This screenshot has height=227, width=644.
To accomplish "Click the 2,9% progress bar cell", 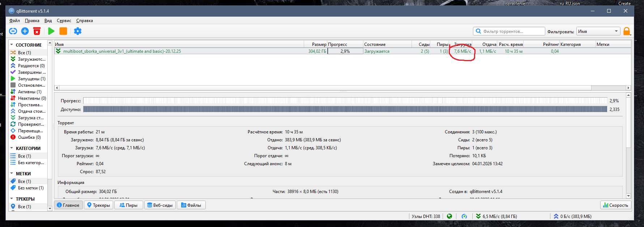I will pos(345,51).
